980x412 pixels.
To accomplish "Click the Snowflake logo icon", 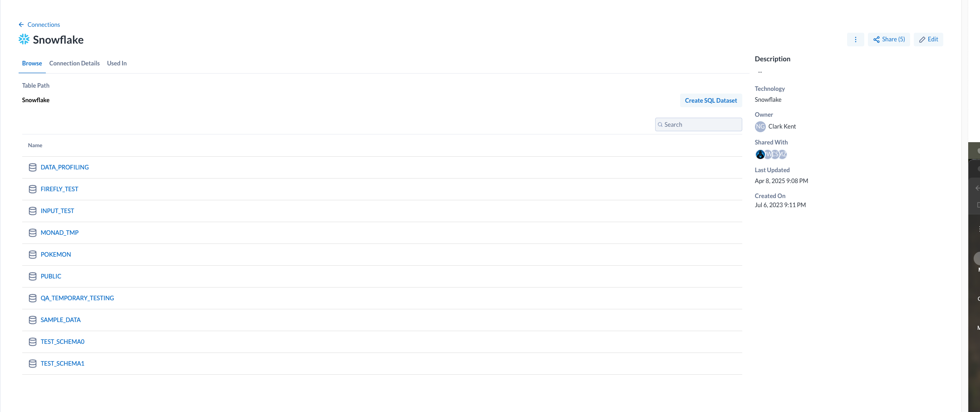I will point(24,40).
